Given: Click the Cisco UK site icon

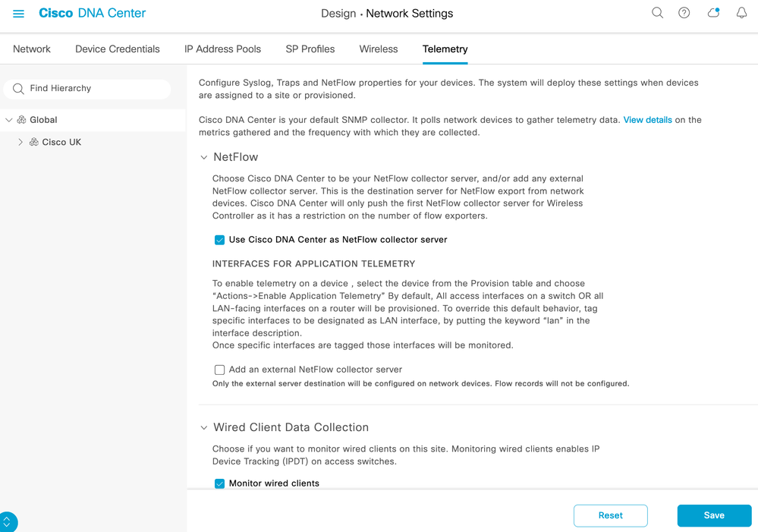Looking at the screenshot, I should tap(34, 142).
